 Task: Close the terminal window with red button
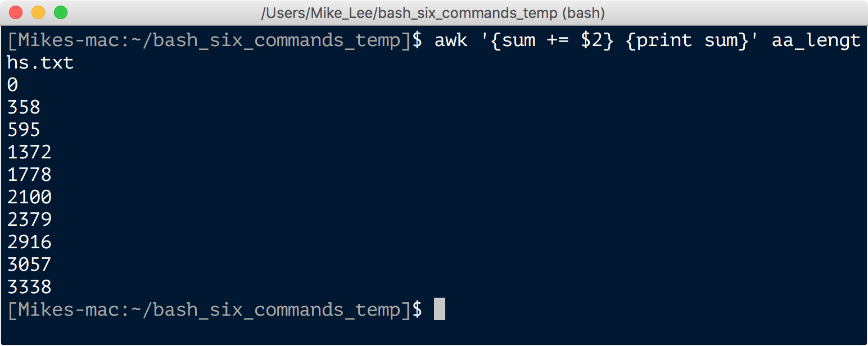pos(16,12)
